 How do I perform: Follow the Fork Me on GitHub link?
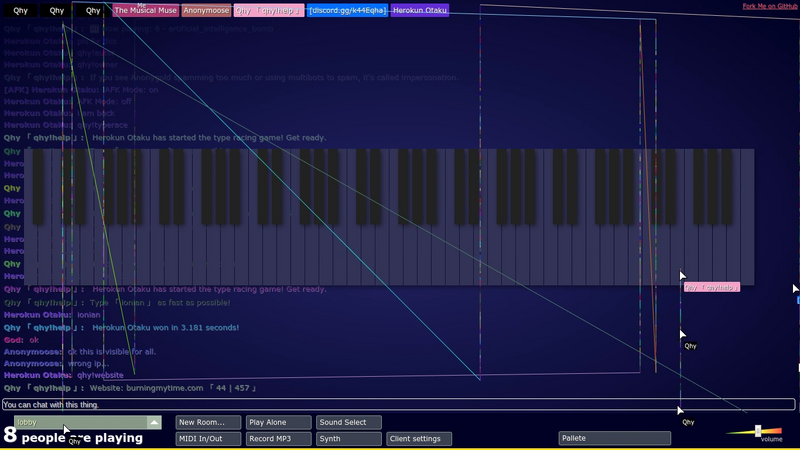770,6
